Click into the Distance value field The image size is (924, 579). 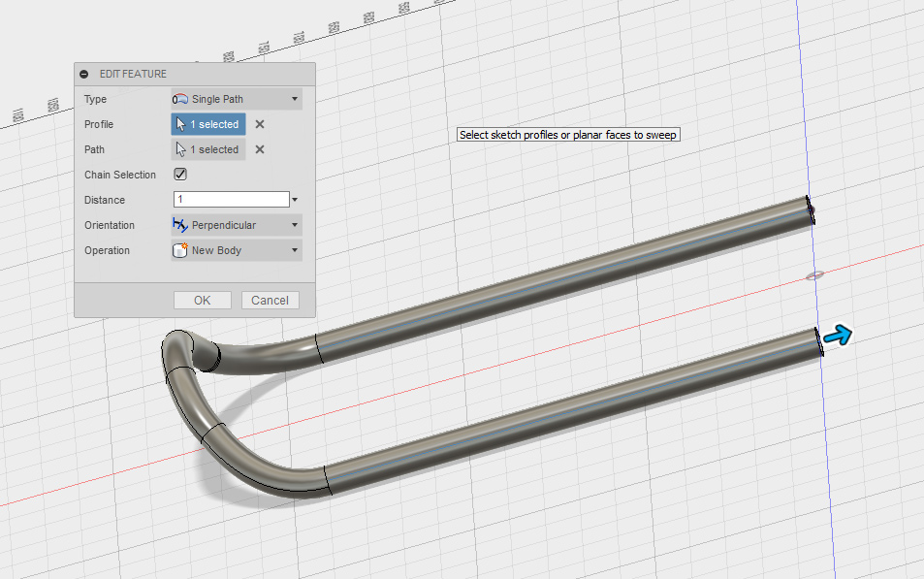231,200
